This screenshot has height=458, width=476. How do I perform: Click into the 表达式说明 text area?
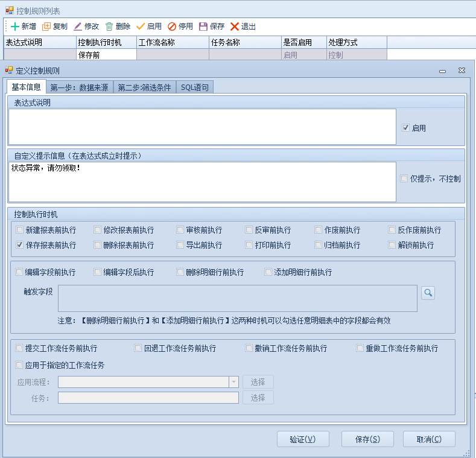[202, 127]
